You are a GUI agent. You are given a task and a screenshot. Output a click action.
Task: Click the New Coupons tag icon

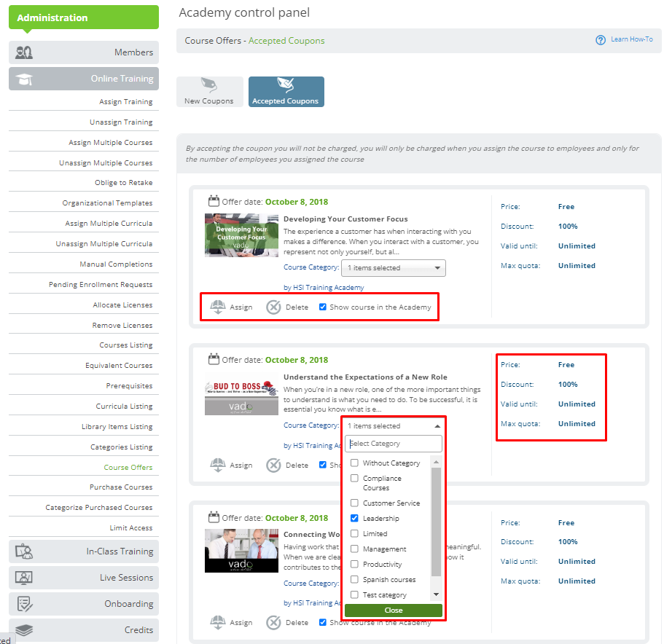pyautogui.click(x=208, y=85)
